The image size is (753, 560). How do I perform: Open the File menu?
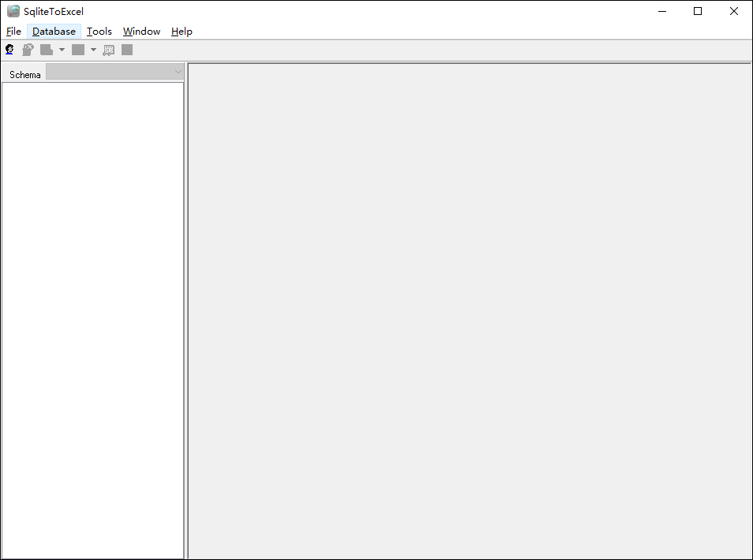(x=13, y=31)
